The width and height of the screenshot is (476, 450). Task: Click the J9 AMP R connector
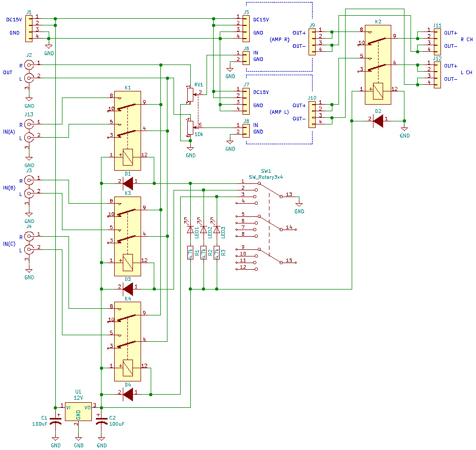click(312, 40)
